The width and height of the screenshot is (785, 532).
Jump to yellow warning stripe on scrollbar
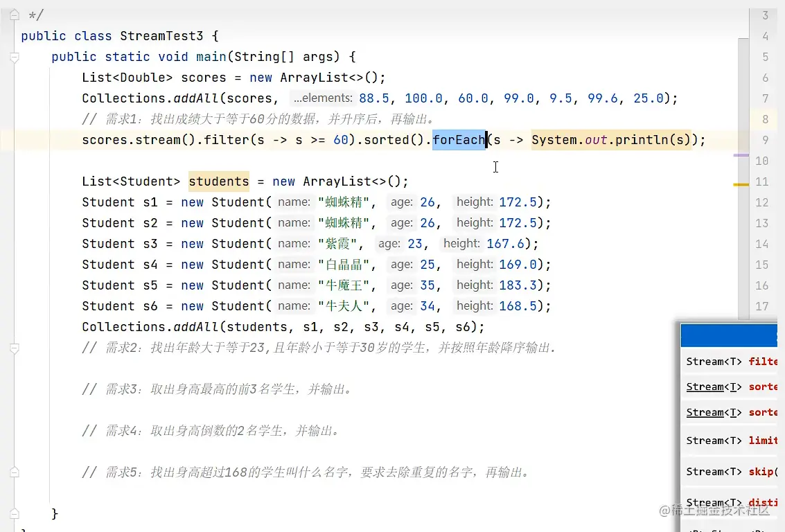741,185
